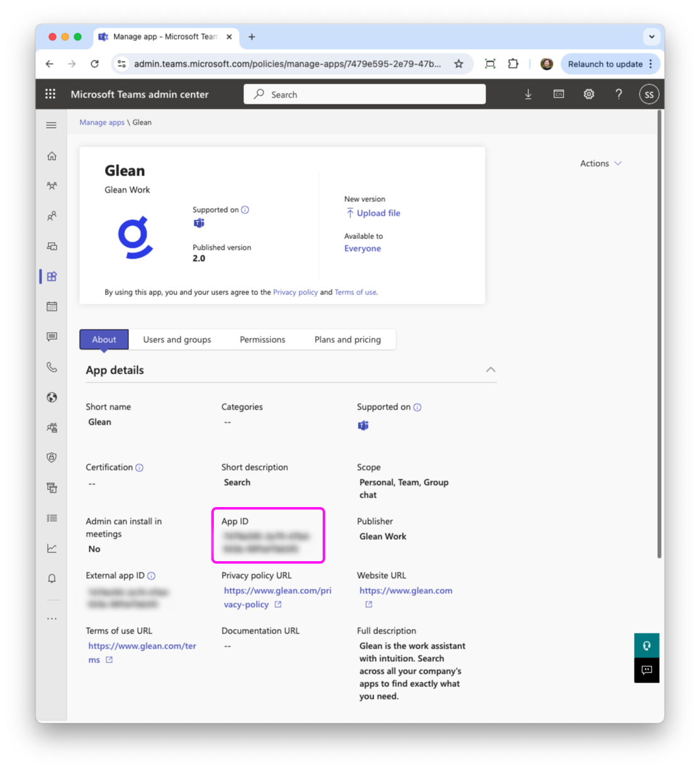Image resolution: width=700 pixels, height=770 pixels.
Task: Open settings gear in Teams header
Action: click(589, 94)
